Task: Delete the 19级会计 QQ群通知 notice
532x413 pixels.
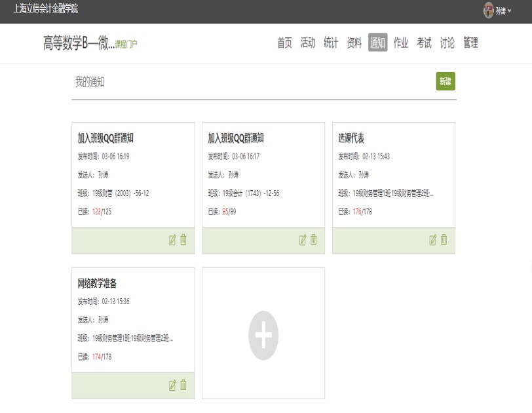Action: (x=314, y=240)
